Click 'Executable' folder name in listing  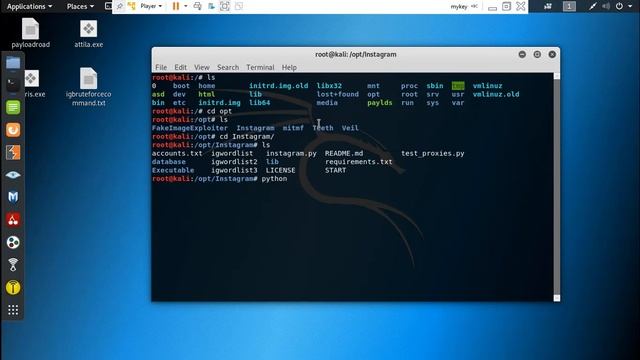[173, 170]
